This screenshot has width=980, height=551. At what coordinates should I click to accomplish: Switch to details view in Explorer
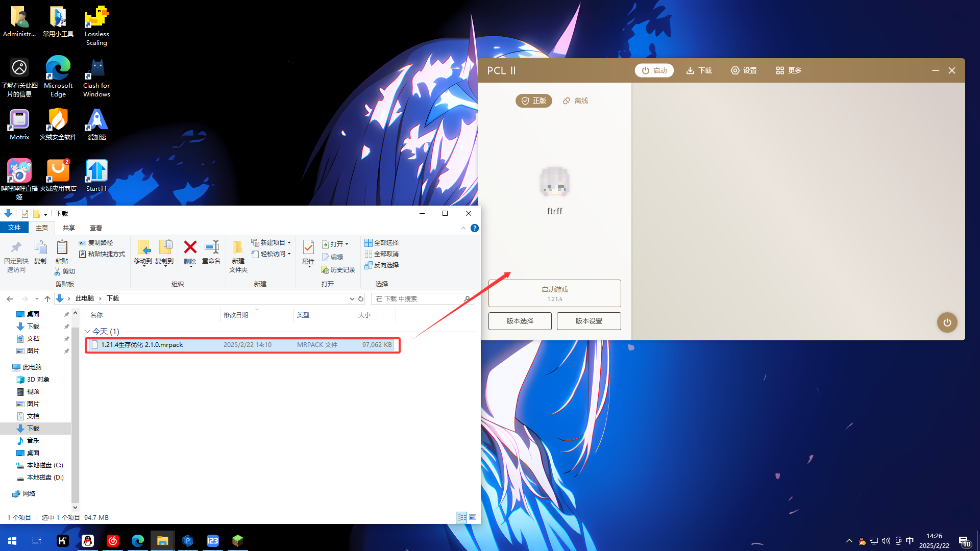[x=461, y=517]
